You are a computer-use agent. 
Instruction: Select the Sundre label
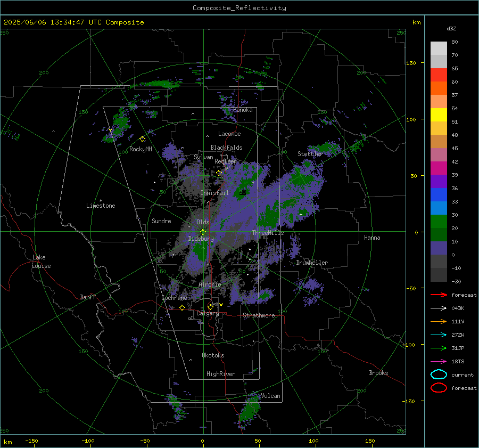161,221
